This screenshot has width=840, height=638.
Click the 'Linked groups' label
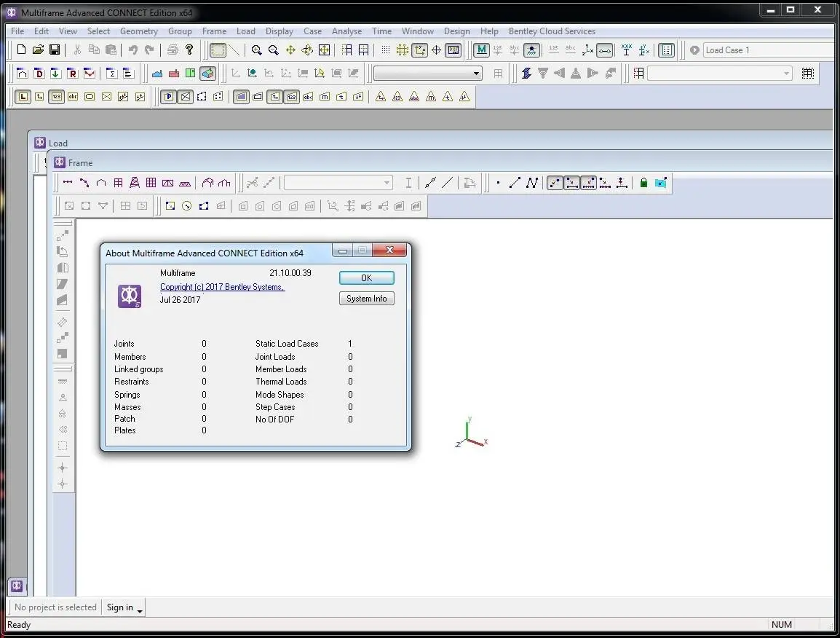tap(138, 369)
